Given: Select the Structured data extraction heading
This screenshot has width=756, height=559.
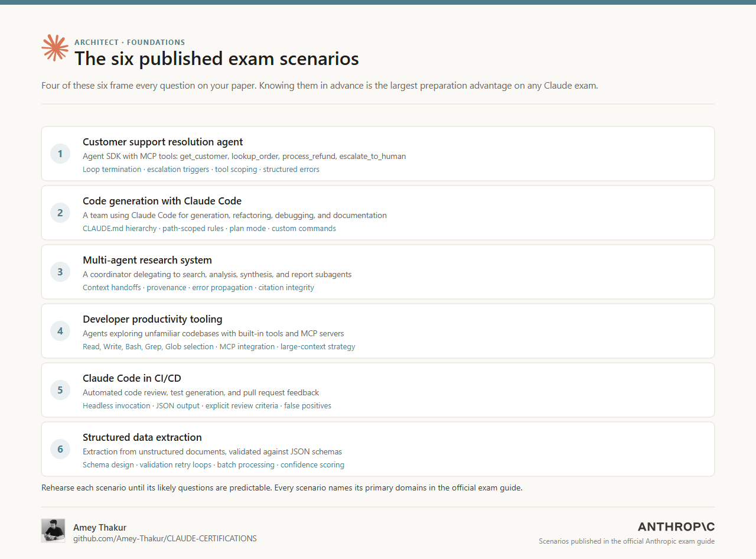Looking at the screenshot, I should pyautogui.click(x=142, y=437).
